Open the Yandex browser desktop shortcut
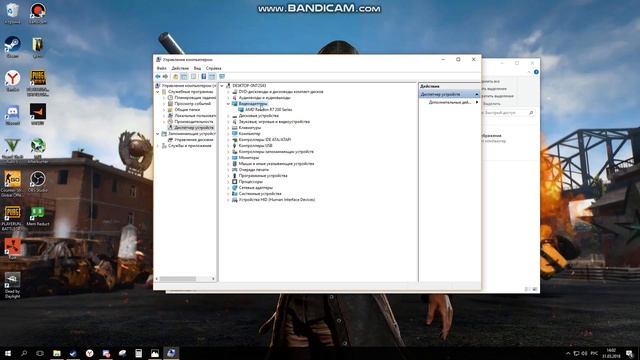This screenshot has height=360, width=640. coord(12,80)
